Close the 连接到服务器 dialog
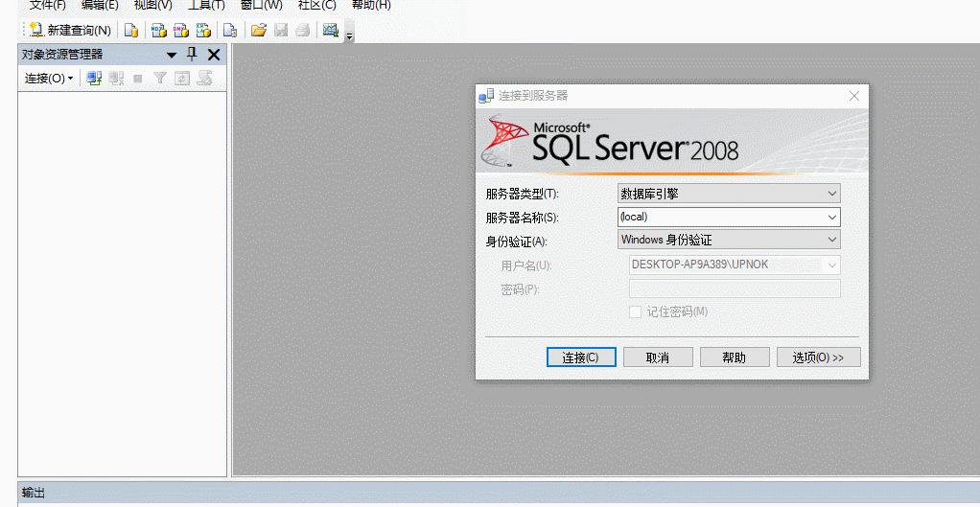Image resolution: width=980 pixels, height=507 pixels. coord(853,96)
